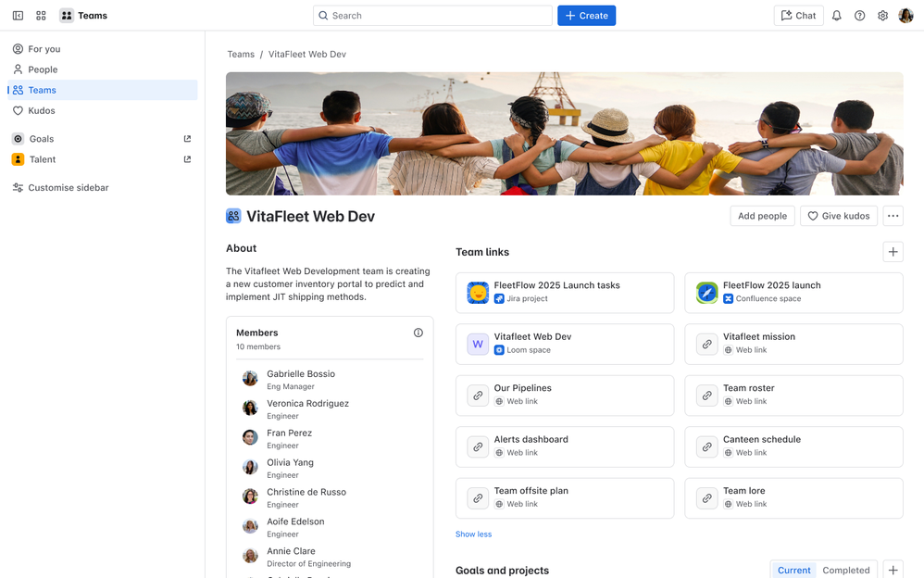Image resolution: width=924 pixels, height=578 pixels.
Task: Open the Vitafleet mission web link
Action: point(793,344)
